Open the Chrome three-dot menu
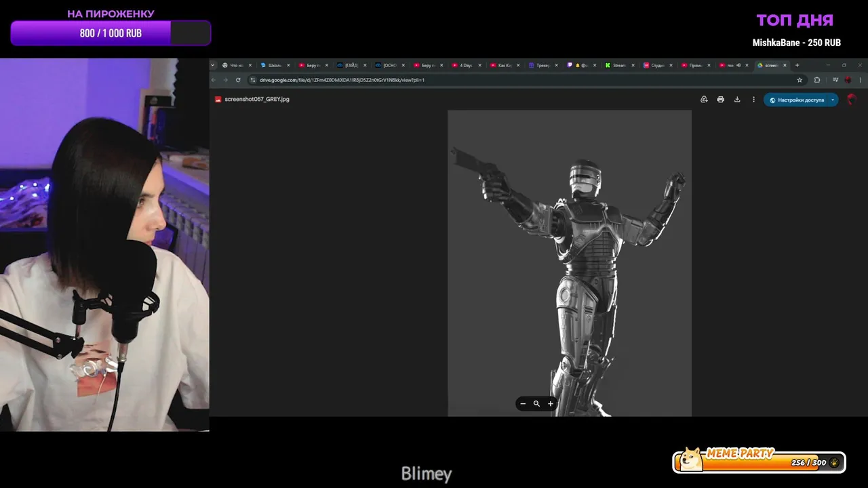The height and width of the screenshot is (488, 868). [859, 80]
